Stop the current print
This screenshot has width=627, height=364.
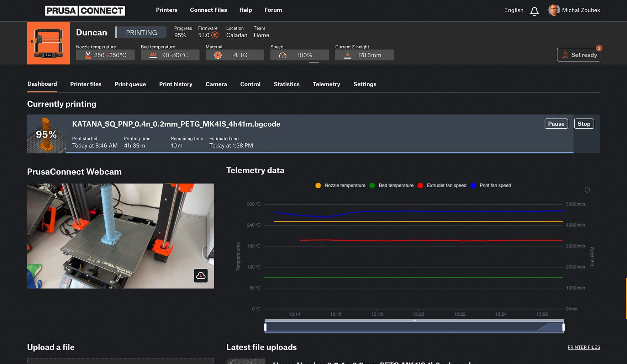[x=584, y=124]
